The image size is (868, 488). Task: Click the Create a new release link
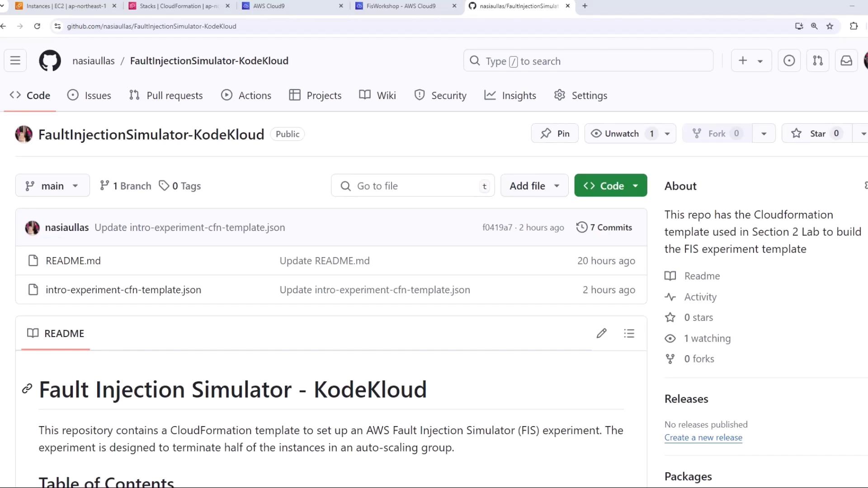point(703,437)
